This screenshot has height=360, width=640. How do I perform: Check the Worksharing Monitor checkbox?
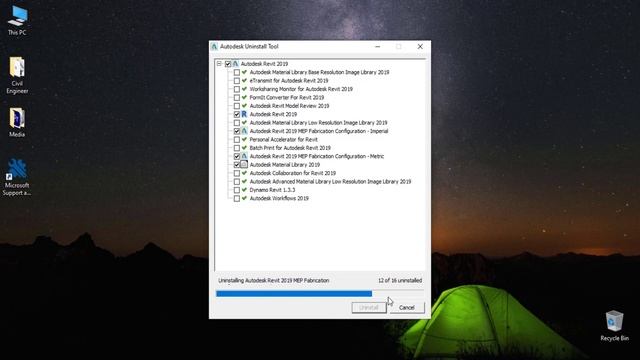point(237,89)
